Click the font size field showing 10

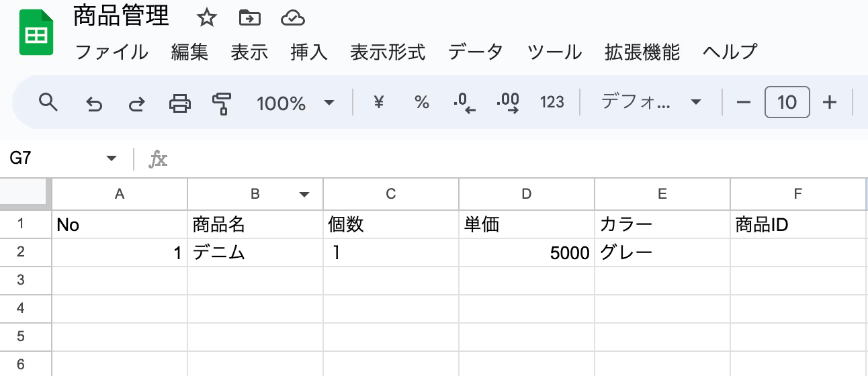pyautogui.click(x=787, y=103)
